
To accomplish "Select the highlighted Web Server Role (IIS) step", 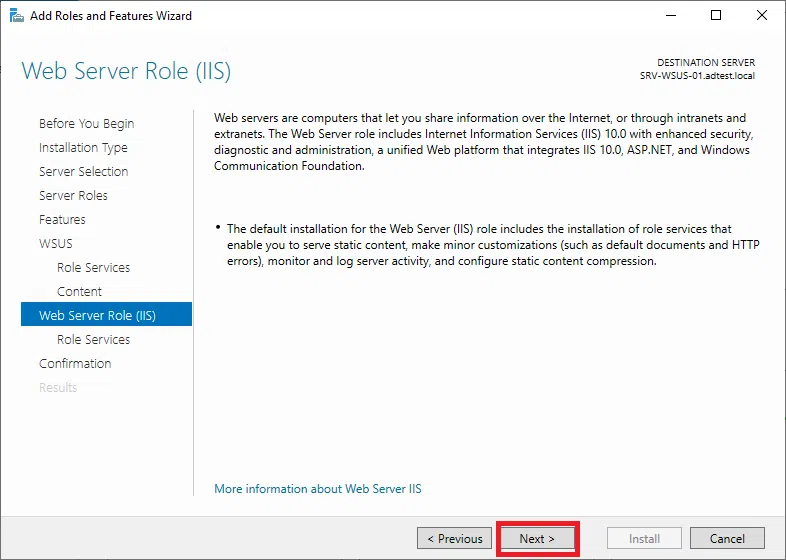I will tap(97, 316).
